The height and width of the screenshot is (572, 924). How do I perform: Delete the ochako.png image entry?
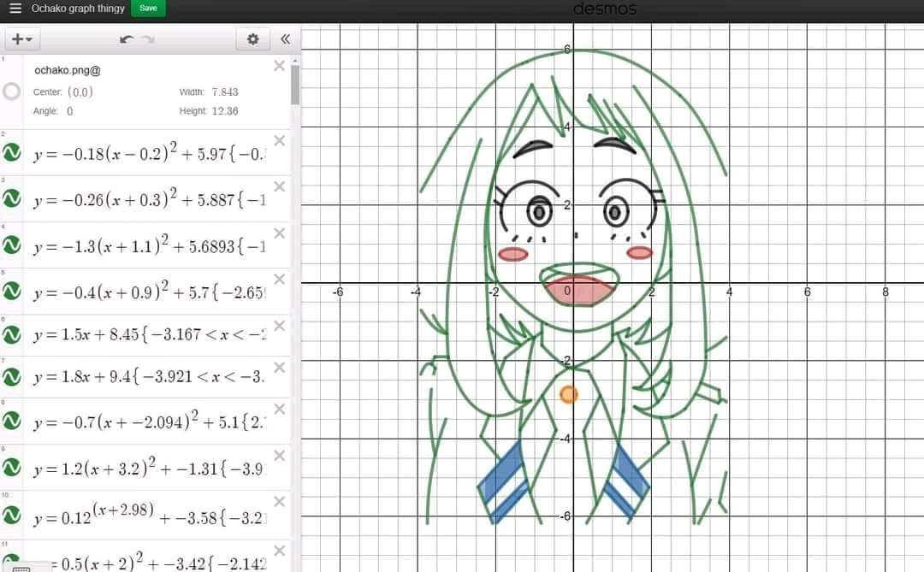click(x=279, y=66)
